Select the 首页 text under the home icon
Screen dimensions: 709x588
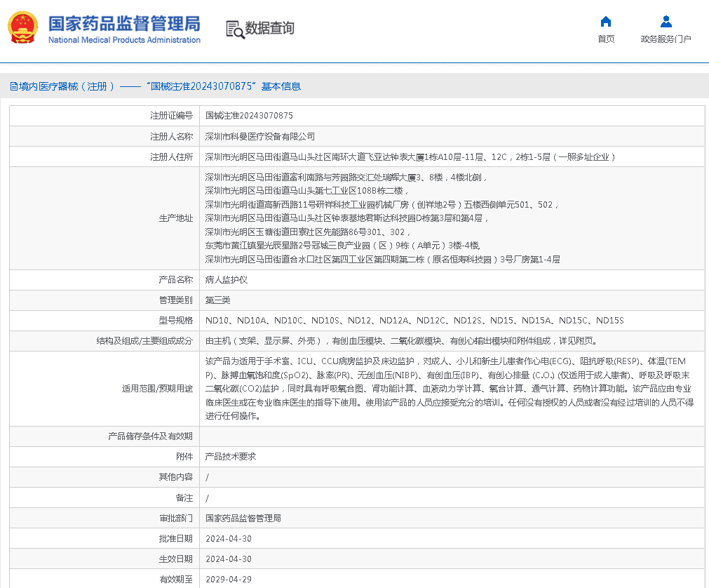coord(606,39)
